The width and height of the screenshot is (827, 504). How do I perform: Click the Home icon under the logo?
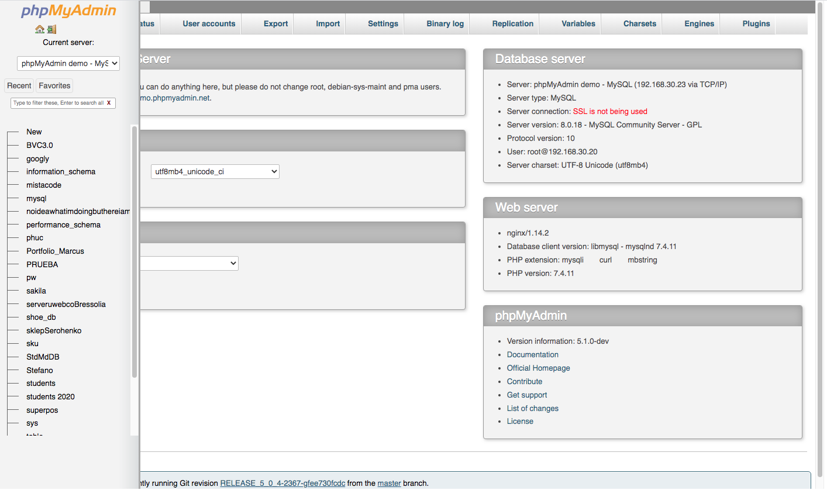(40, 29)
